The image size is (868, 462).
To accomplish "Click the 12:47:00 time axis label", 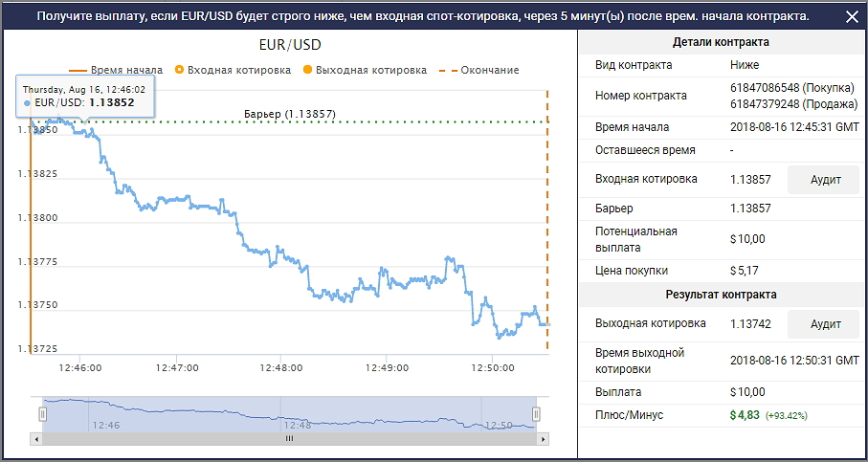I will click(x=177, y=367).
